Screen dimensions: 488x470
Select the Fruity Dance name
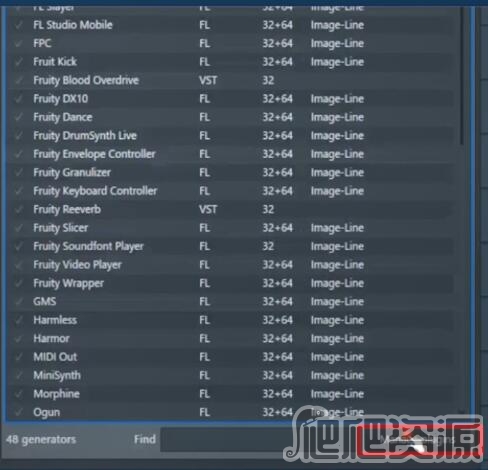(x=63, y=117)
